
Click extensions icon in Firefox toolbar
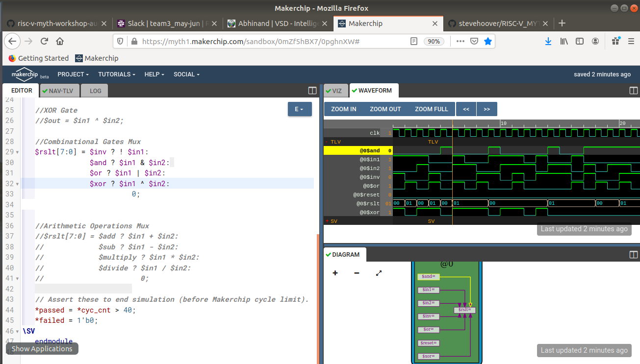coord(615,42)
